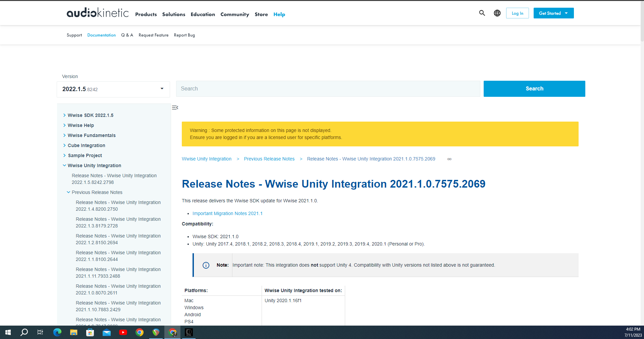644x339 pixels.
Task: Click the info icon in the Note box
Action: coord(206,265)
